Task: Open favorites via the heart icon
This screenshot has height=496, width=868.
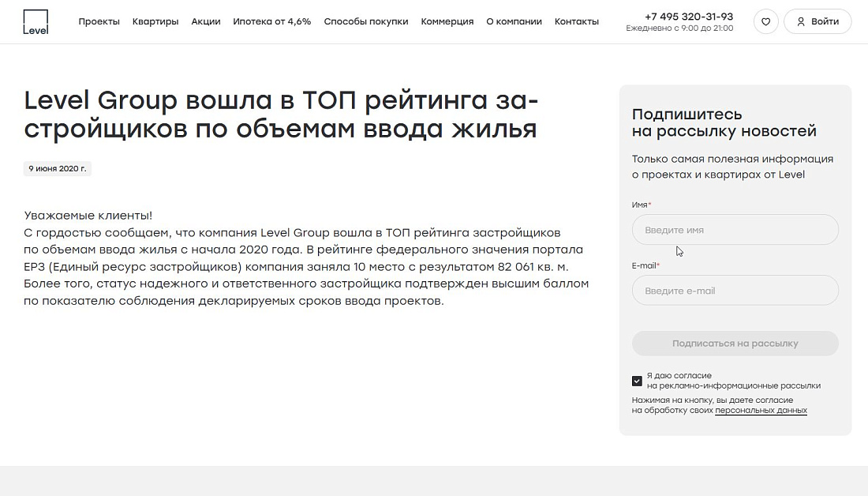Action: pos(765,21)
